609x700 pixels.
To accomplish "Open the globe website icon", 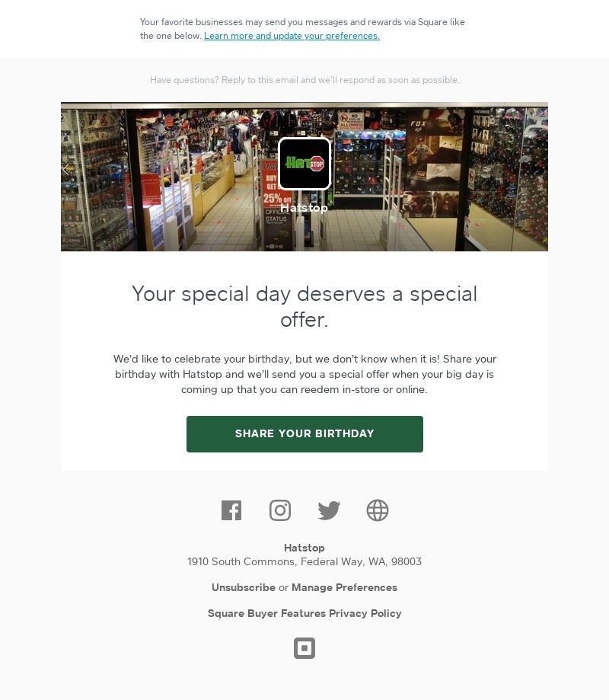I will tap(378, 510).
